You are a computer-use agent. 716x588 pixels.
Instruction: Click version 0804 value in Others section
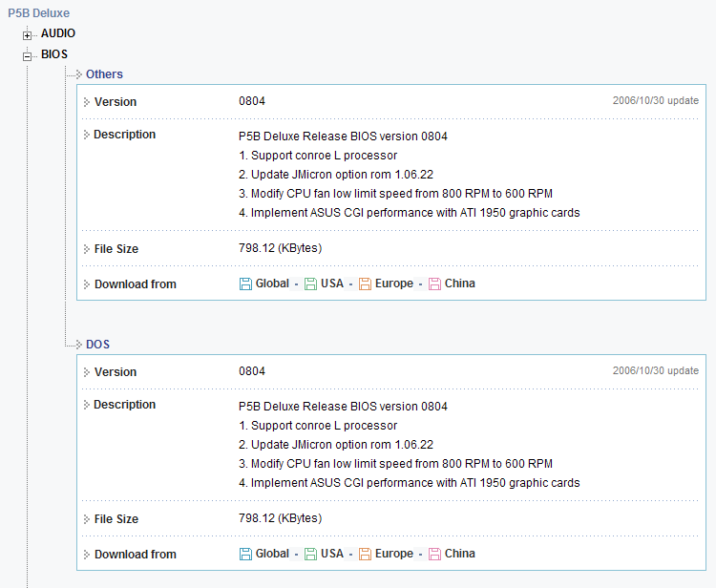point(252,101)
